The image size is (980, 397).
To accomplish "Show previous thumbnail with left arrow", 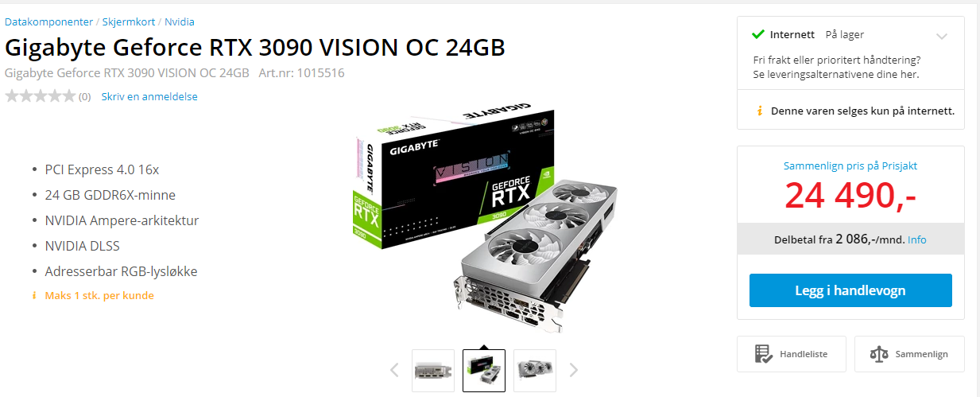I will (x=394, y=370).
